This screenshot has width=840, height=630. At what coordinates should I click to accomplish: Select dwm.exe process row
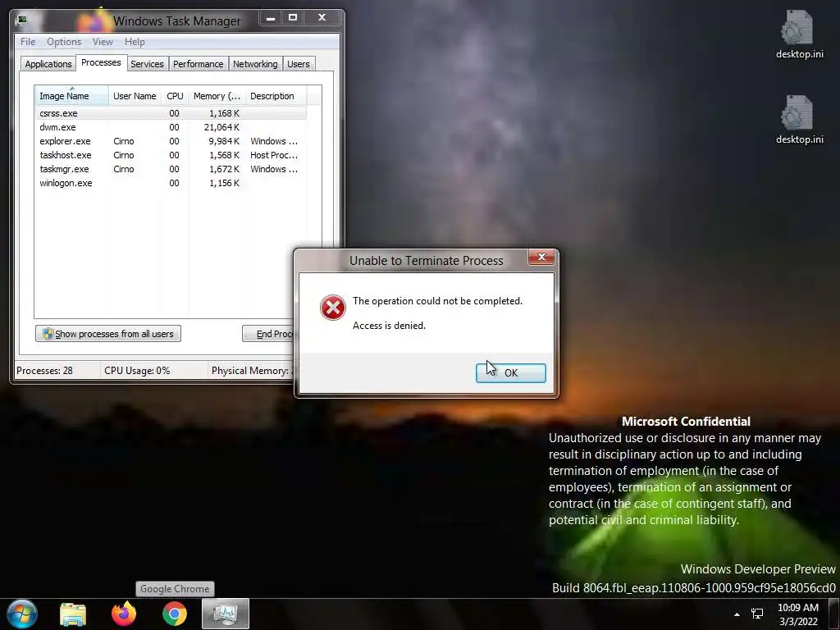tap(171, 127)
